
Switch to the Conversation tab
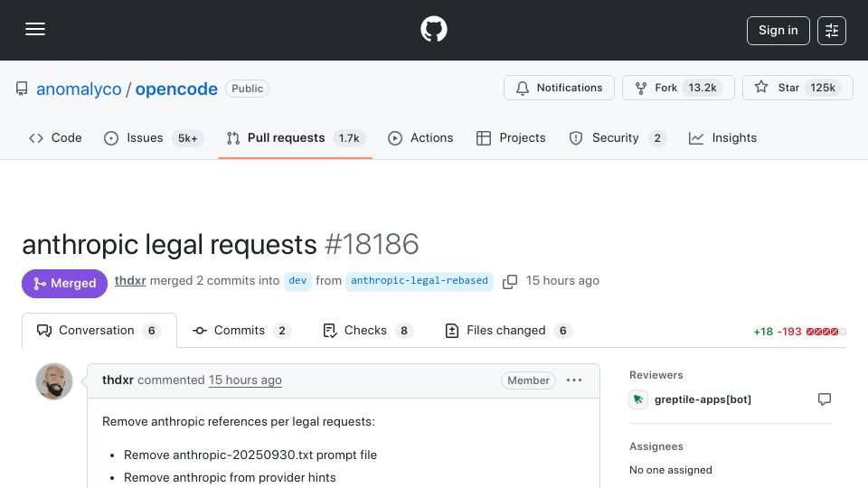[x=99, y=331]
